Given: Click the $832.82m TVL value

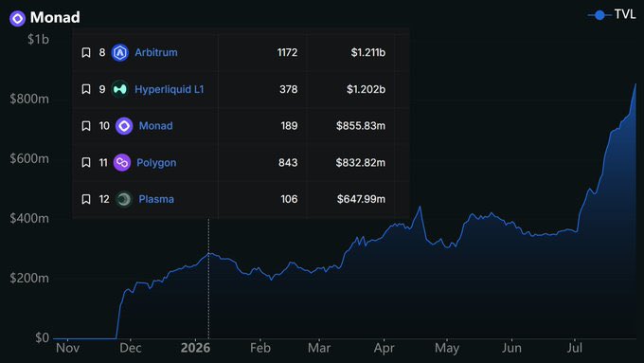Looking at the screenshot, I should pos(361,162).
